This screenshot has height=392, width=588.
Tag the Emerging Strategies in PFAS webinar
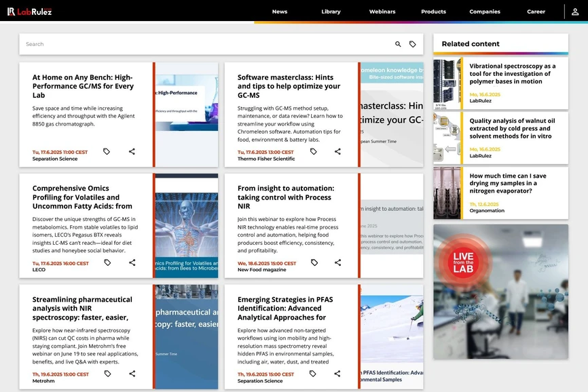(313, 374)
